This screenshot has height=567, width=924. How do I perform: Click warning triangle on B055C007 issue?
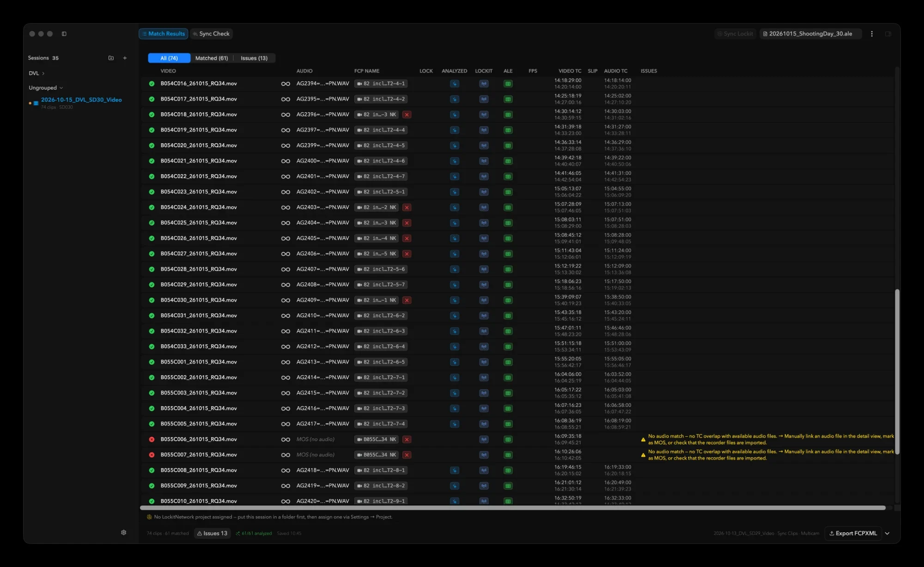click(643, 455)
